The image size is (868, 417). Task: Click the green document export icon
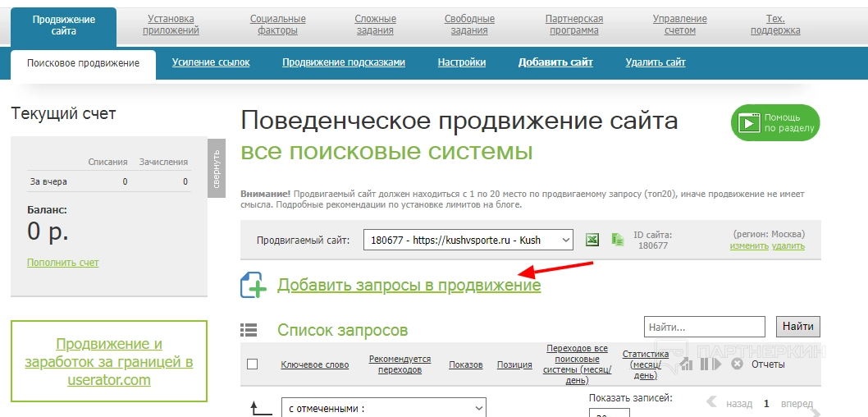point(617,240)
